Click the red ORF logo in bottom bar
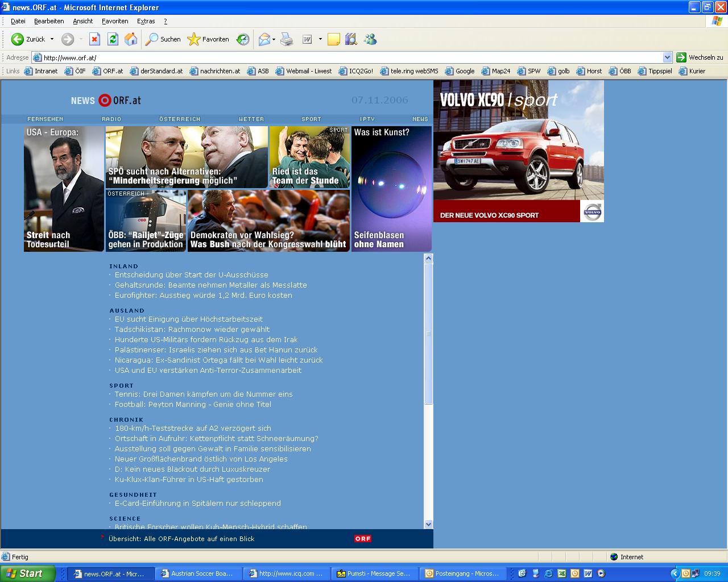728x582 pixels. (363, 538)
